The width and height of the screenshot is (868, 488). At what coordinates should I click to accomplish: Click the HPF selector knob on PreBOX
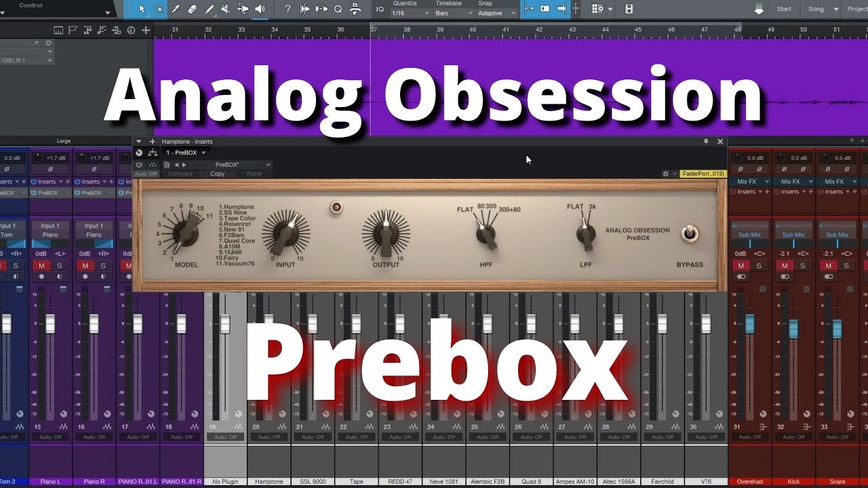tap(486, 234)
